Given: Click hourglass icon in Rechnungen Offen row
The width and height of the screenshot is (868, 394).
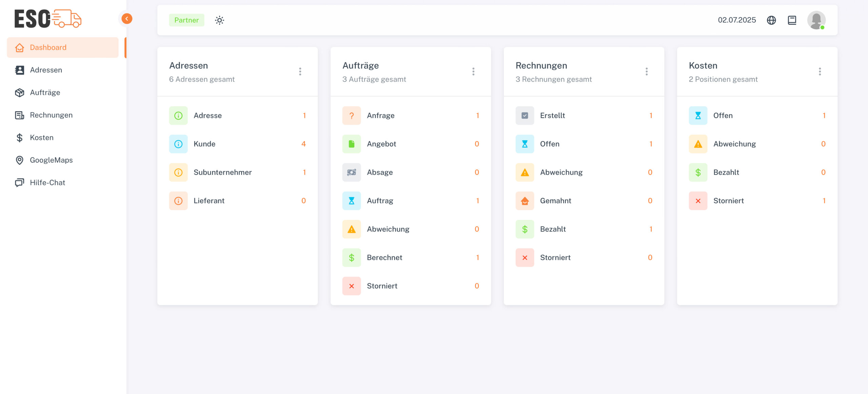Looking at the screenshot, I should 525,144.
